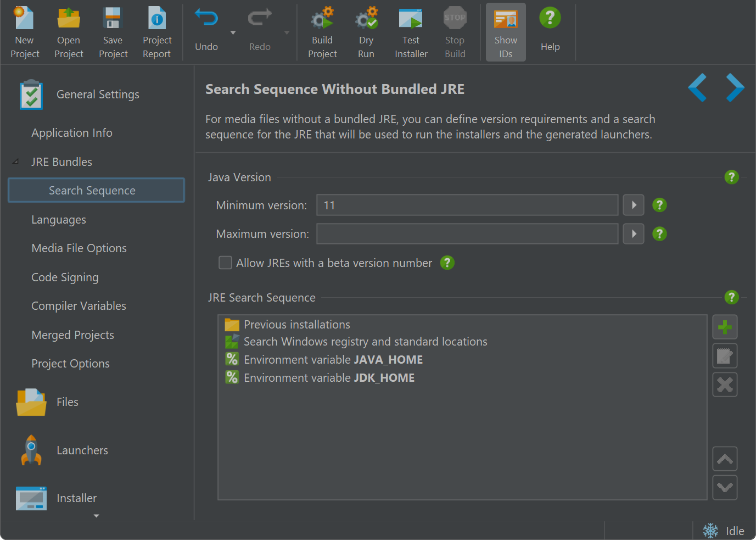This screenshot has width=756, height=540.
Task: Open the Media File Options section
Action: pyautogui.click(x=79, y=248)
